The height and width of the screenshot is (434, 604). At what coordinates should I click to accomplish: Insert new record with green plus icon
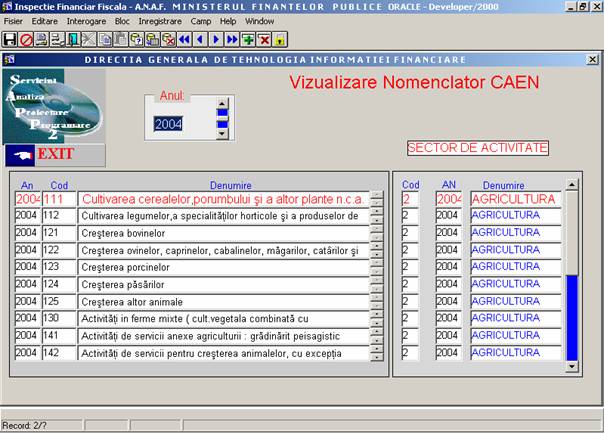pos(248,39)
